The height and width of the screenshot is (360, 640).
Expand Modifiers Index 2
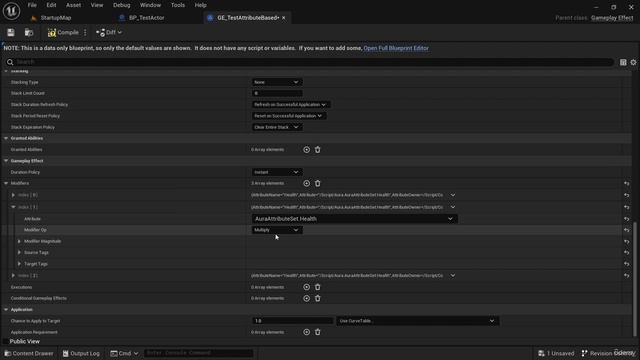13,276
